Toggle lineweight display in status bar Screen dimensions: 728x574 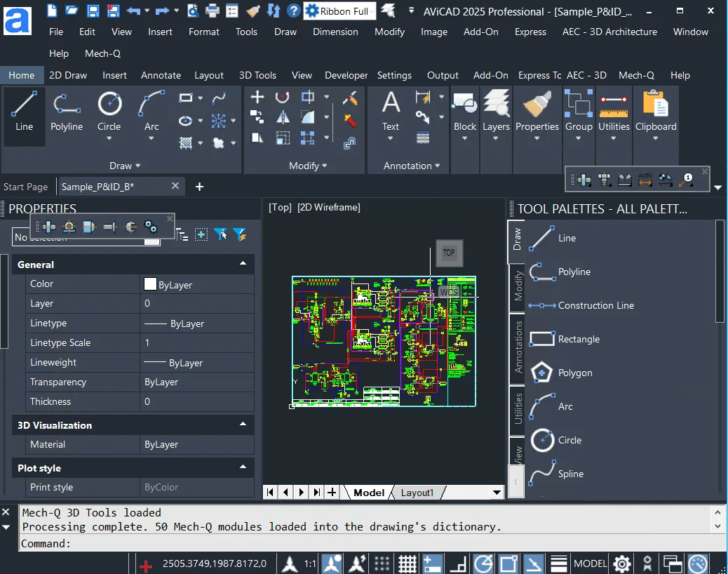(x=558, y=563)
